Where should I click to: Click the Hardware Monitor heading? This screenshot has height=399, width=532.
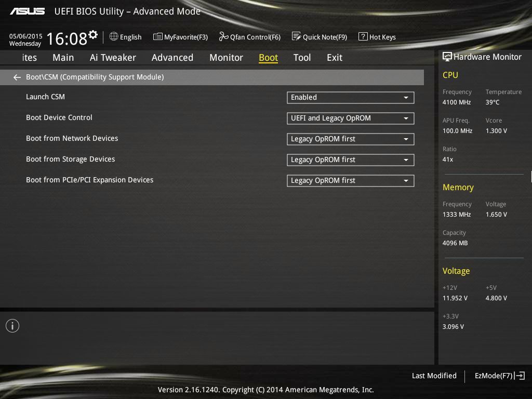(x=487, y=57)
